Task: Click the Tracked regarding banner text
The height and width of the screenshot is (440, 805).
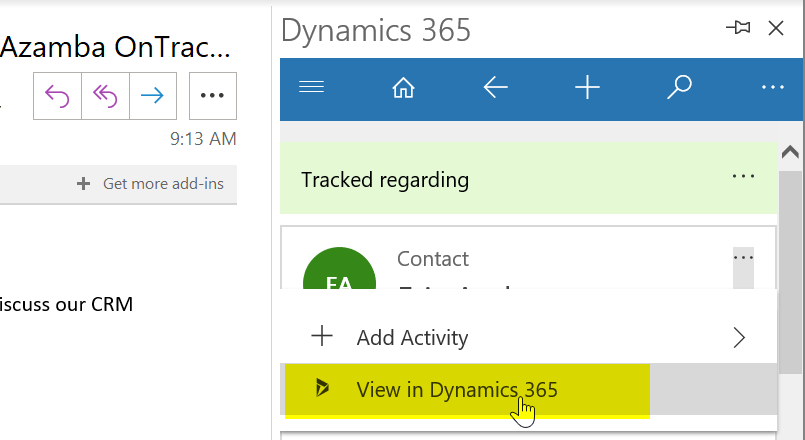Action: pos(385,180)
